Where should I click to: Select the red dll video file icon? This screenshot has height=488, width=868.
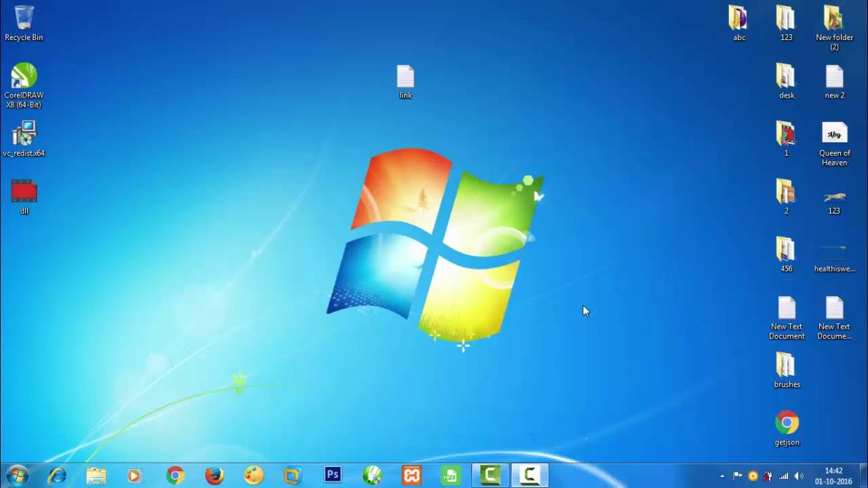tap(24, 197)
